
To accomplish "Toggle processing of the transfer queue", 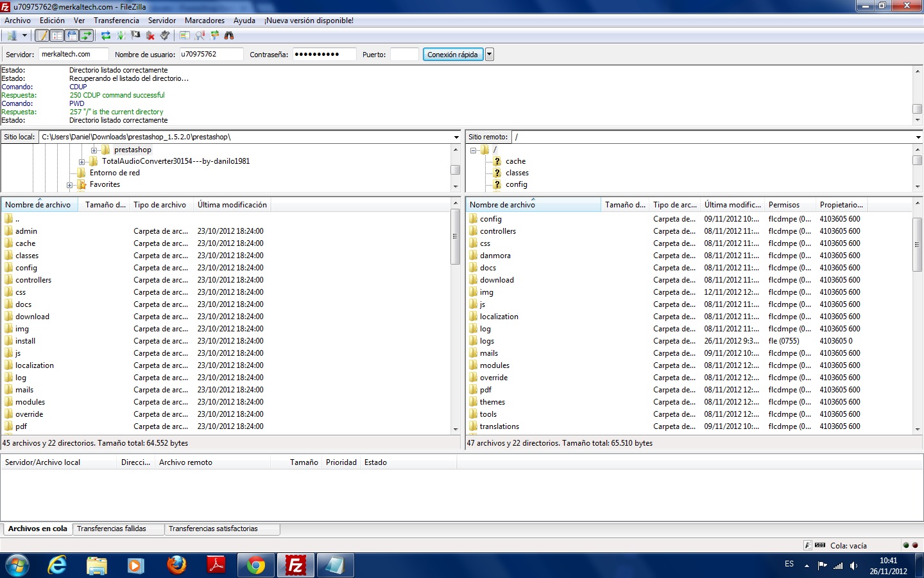I will pyautogui.click(x=121, y=36).
